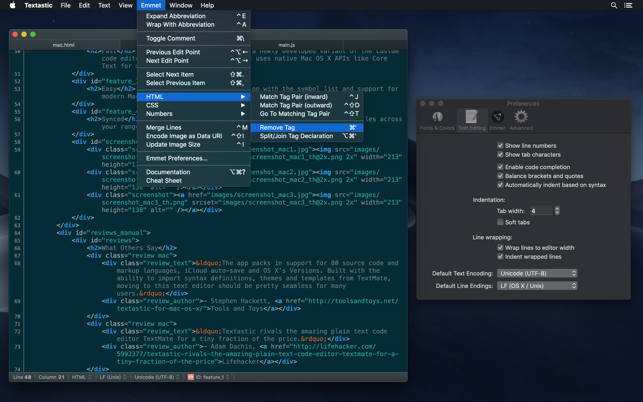Click the Tab width input field
Image resolution: width=643 pixels, height=402 pixels.
coord(540,211)
